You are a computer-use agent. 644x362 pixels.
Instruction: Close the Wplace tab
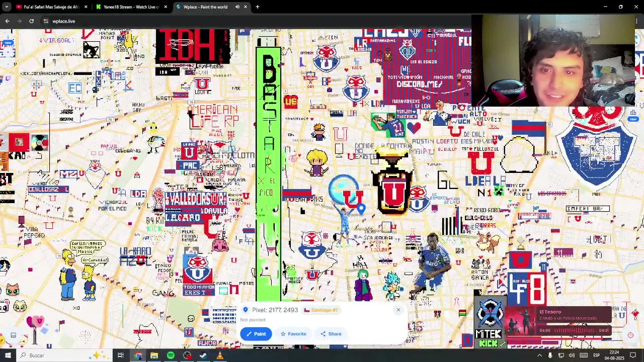[x=246, y=7]
